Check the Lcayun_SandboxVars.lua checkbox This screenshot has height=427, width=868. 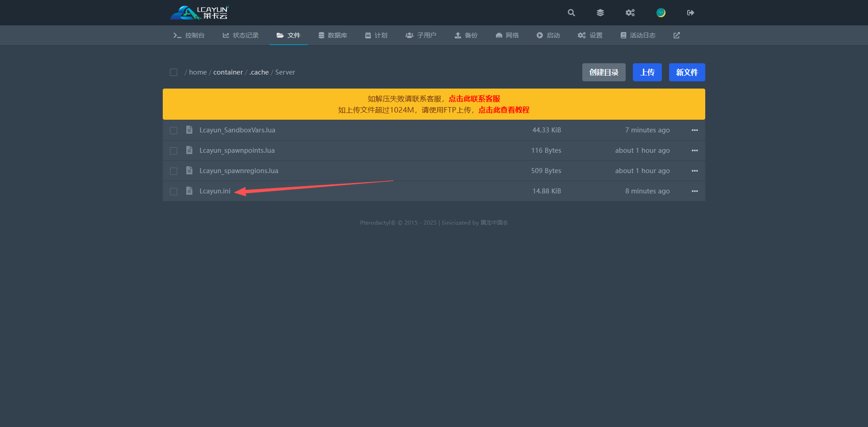174,131
